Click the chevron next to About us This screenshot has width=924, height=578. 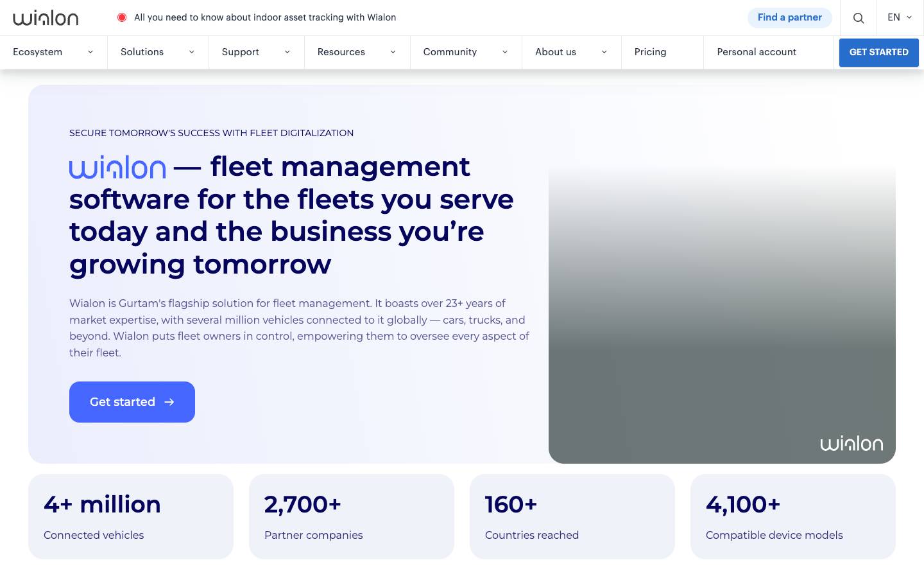coord(604,52)
